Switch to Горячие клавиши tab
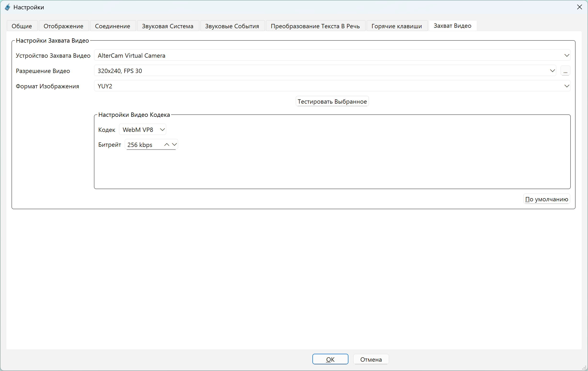The image size is (588, 371). [x=396, y=26]
